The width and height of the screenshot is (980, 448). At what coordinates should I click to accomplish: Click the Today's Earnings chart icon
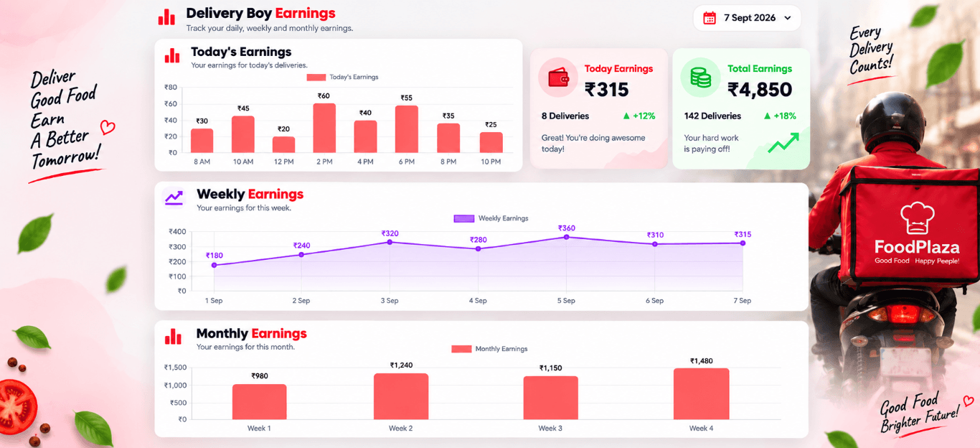pos(172,55)
